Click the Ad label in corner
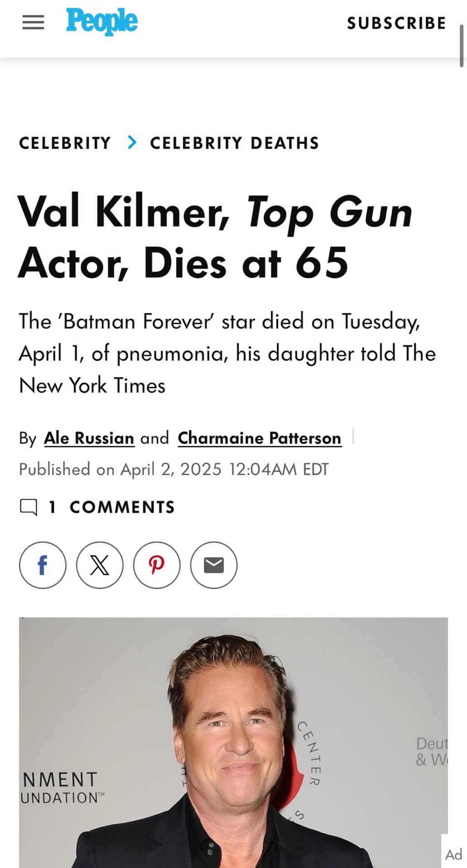This screenshot has width=467, height=868. click(x=454, y=854)
